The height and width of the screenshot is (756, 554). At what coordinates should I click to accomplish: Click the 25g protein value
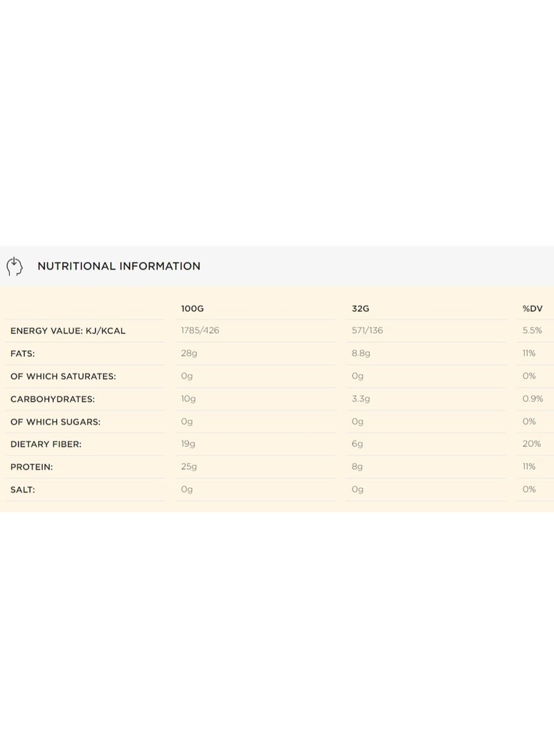(188, 467)
